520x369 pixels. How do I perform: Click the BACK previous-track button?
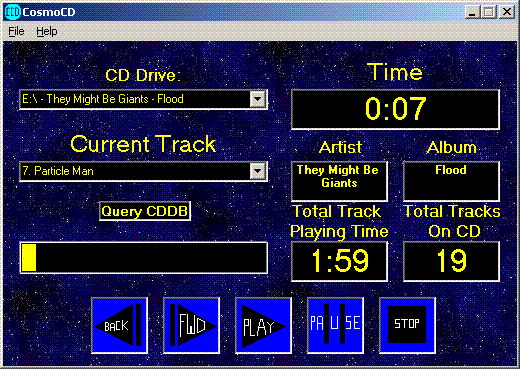(120, 325)
